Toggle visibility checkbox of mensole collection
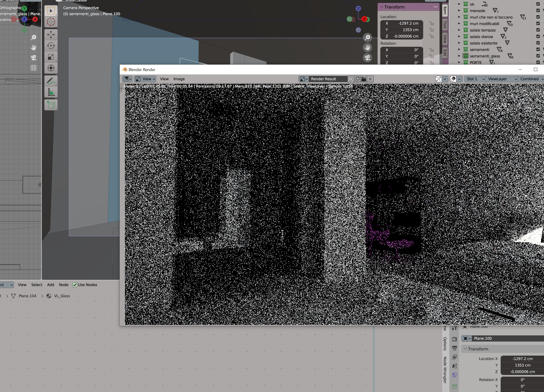Screen dimensions: 544x392 pos(538,11)
